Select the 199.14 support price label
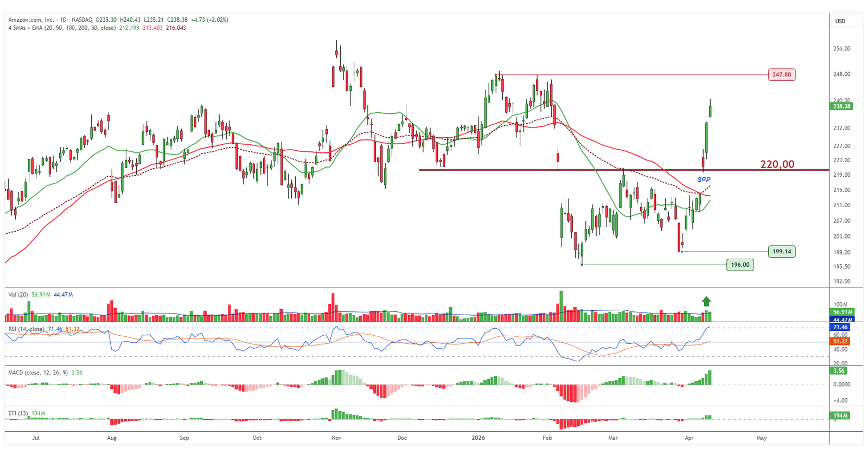Screen dimensions: 868x454 (782, 252)
